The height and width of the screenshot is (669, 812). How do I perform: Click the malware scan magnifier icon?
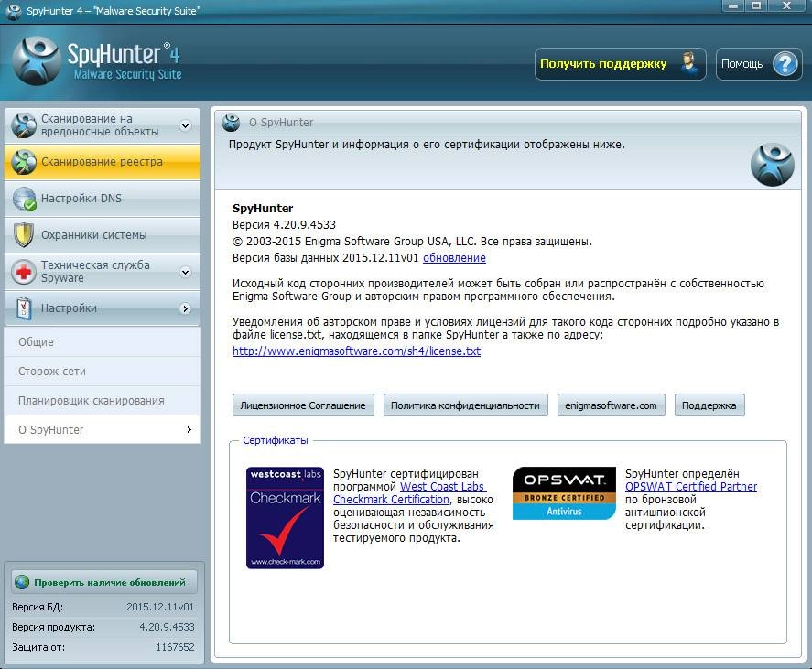pos(24,125)
